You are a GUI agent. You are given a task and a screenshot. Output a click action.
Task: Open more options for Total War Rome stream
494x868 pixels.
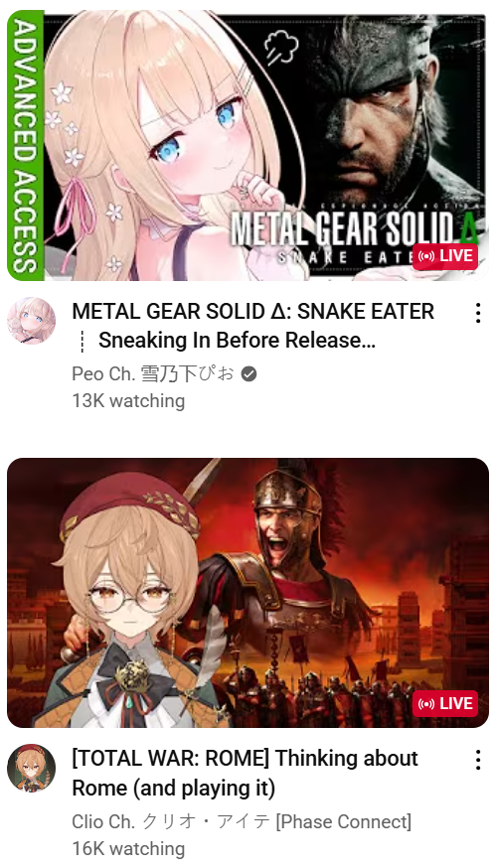pyautogui.click(x=478, y=760)
